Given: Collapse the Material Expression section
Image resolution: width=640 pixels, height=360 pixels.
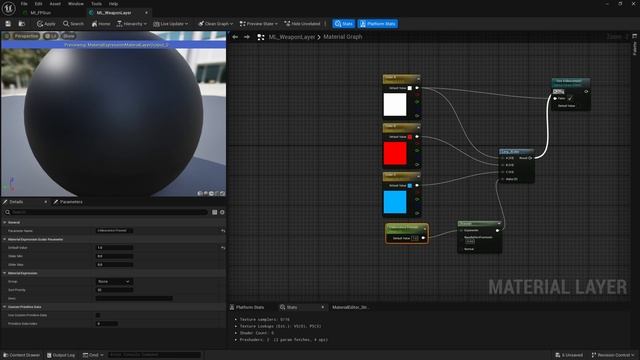Looking at the screenshot, I should pos(5,273).
